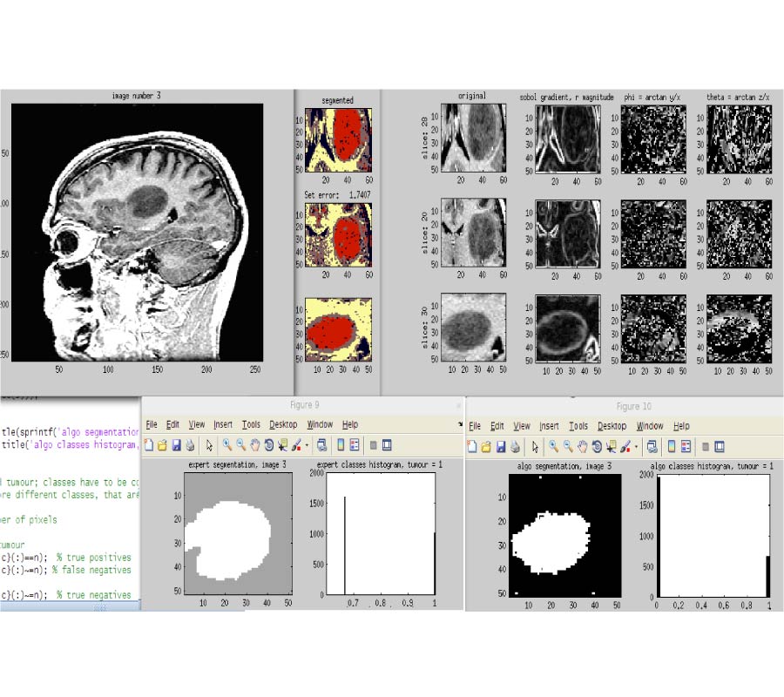Click Print icon in Figure 10 toolbar
This screenshot has height=697, width=784.
tap(515, 445)
